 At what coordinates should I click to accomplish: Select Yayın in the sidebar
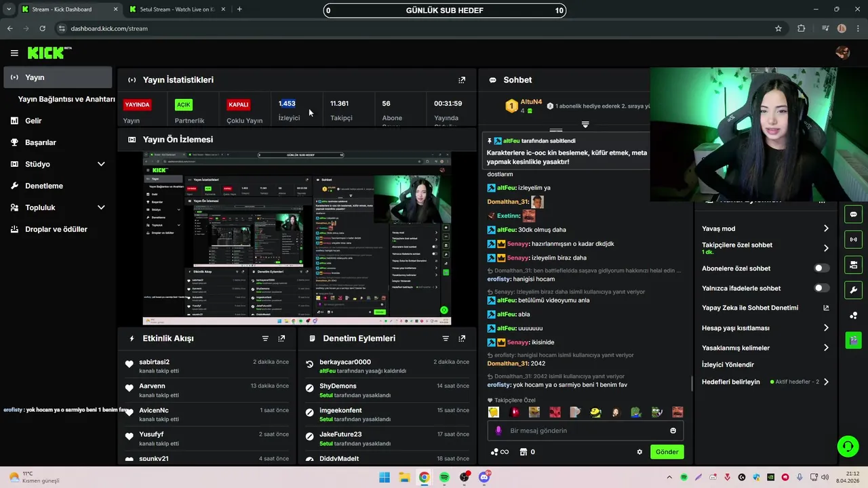tap(58, 77)
